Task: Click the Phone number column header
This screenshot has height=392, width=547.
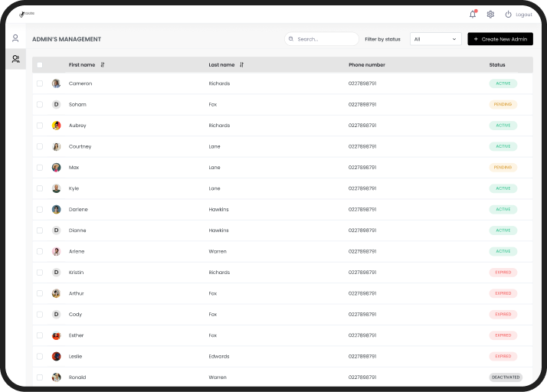Action: point(367,64)
